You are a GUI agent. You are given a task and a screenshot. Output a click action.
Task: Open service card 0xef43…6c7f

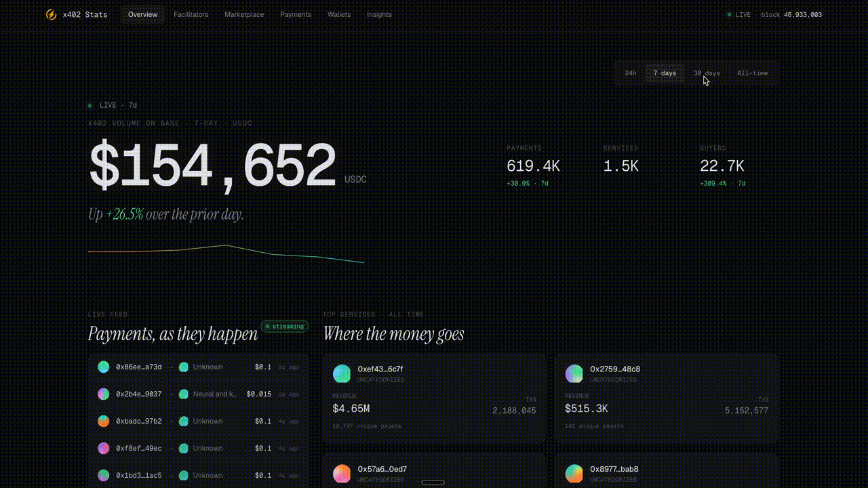tap(434, 399)
